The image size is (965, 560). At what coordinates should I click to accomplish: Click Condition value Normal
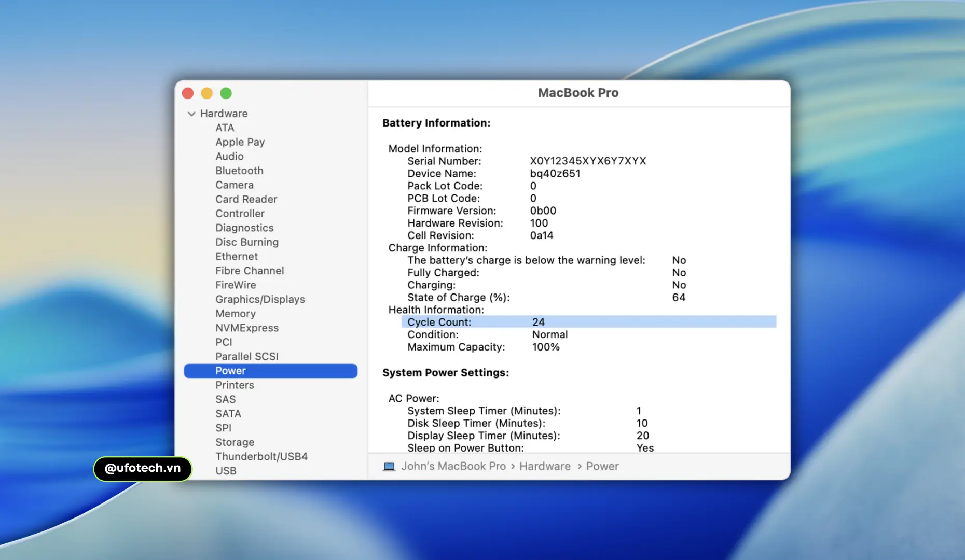[x=550, y=335]
